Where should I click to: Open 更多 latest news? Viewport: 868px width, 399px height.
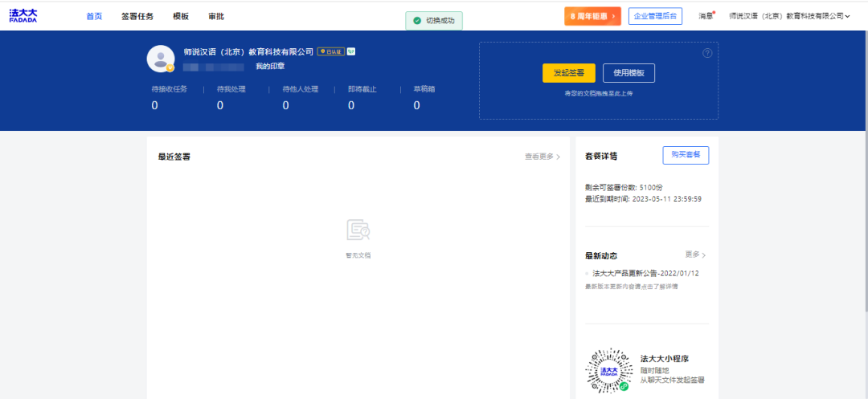pyautogui.click(x=695, y=254)
